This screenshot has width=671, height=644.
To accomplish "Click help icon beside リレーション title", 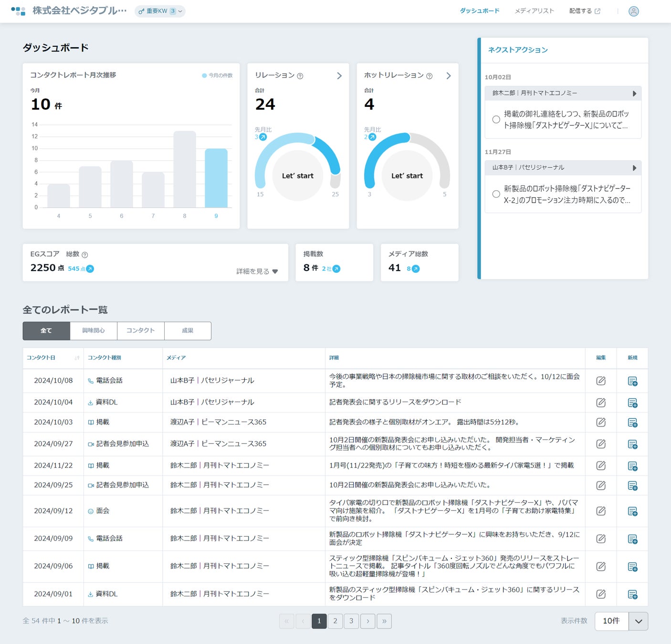I will (x=300, y=76).
